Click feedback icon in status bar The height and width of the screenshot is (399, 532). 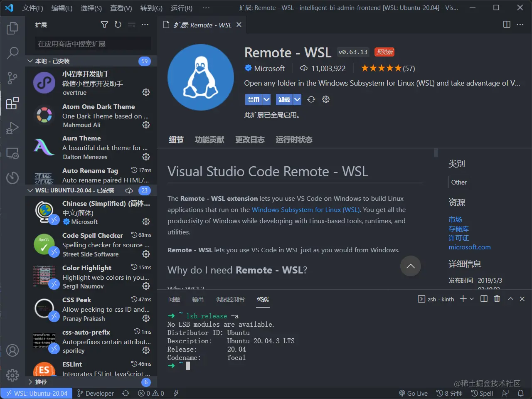[x=505, y=393]
